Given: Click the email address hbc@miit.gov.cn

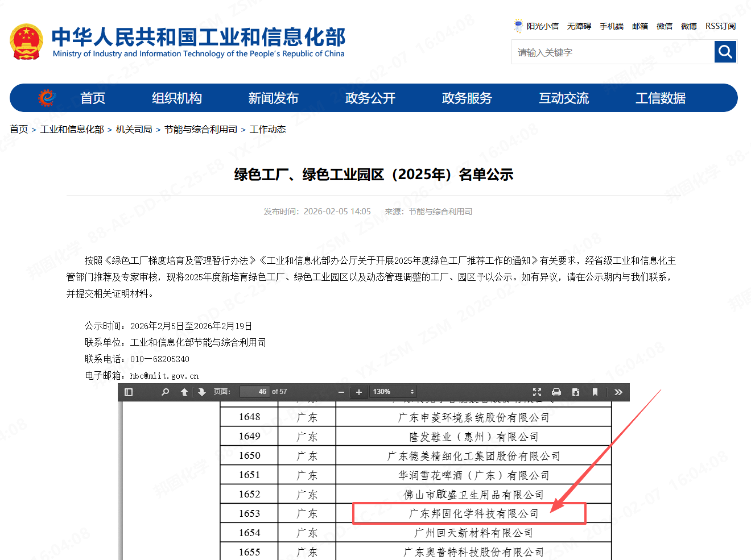Looking at the screenshot, I should click(x=164, y=376).
